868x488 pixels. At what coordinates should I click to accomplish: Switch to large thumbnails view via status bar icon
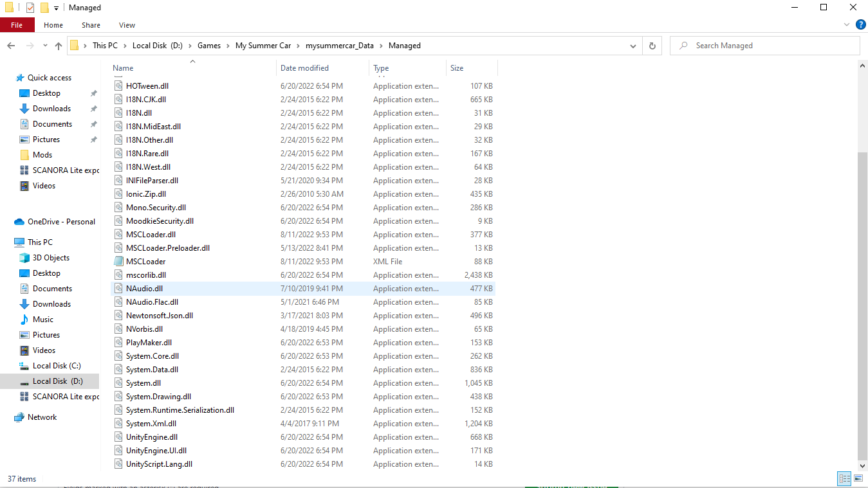pos(858,478)
